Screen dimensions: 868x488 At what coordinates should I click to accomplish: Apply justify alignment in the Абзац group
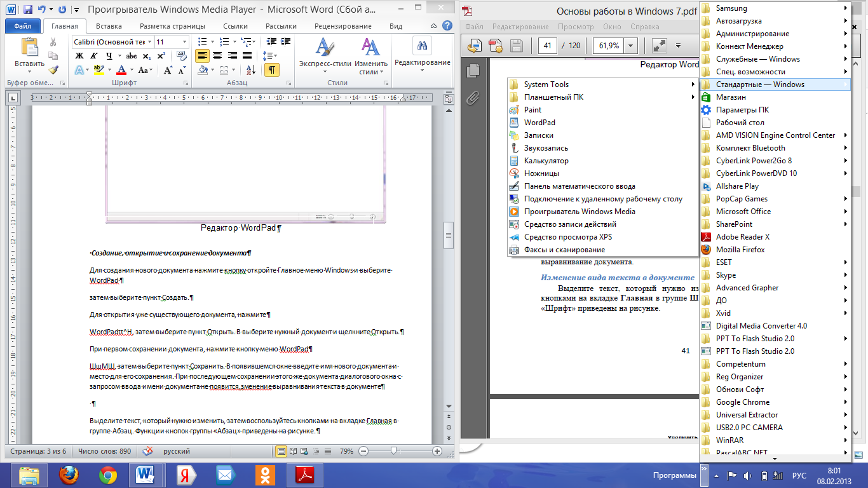point(247,56)
